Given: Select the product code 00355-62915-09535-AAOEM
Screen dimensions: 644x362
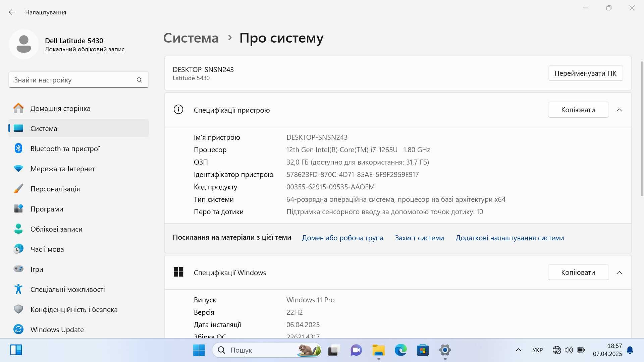Looking at the screenshot, I should pos(330,187).
